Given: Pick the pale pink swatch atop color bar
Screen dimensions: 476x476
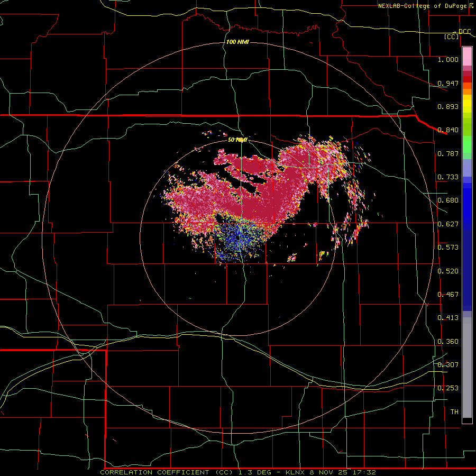Looking at the screenshot, I should tap(467, 57).
